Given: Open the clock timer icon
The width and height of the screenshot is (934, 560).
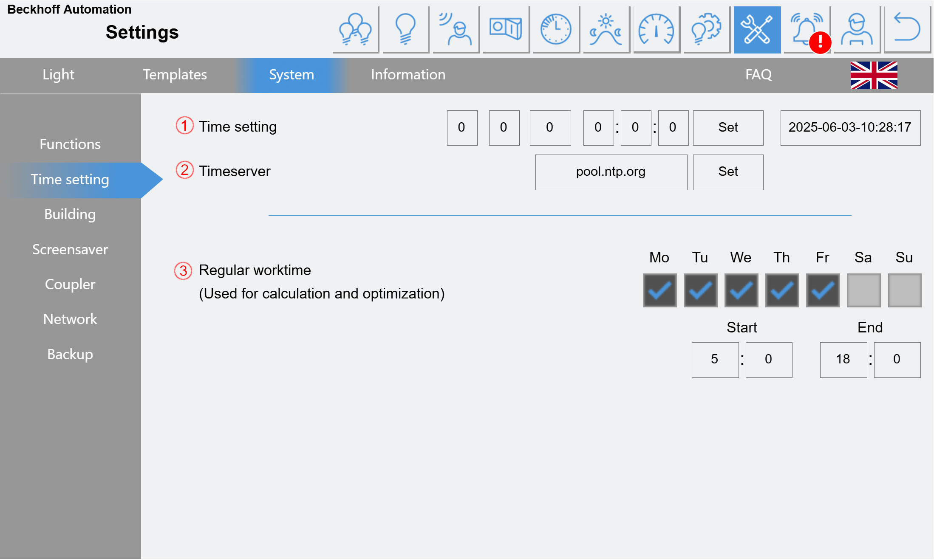Looking at the screenshot, I should pyautogui.click(x=556, y=30).
